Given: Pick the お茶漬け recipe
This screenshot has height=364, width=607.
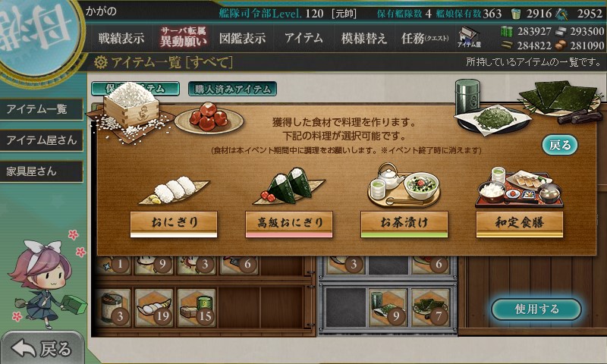Looking at the screenshot, I should [x=404, y=224].
